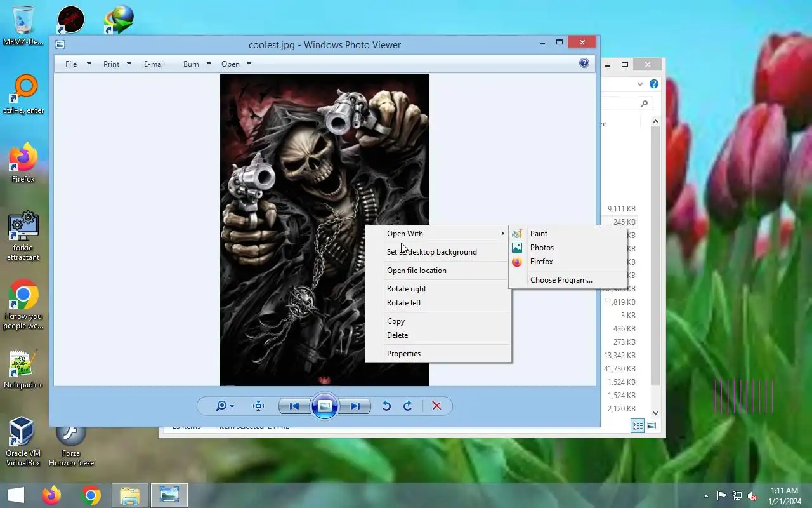The width and height of the screenshot is (812, 508).
Task: Switch Explorer to large icons view
Action: click(652, 426)
